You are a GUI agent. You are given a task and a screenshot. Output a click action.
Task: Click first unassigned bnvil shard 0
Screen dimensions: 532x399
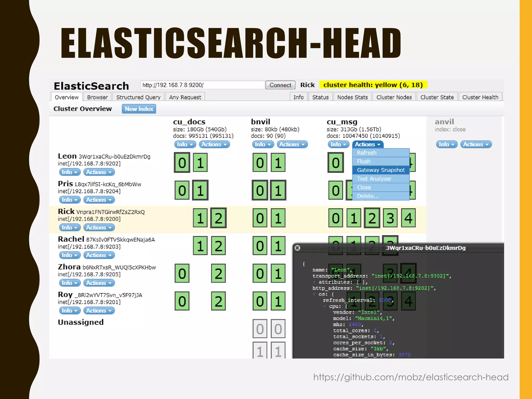pyautogui.click(x=260, y=329)
